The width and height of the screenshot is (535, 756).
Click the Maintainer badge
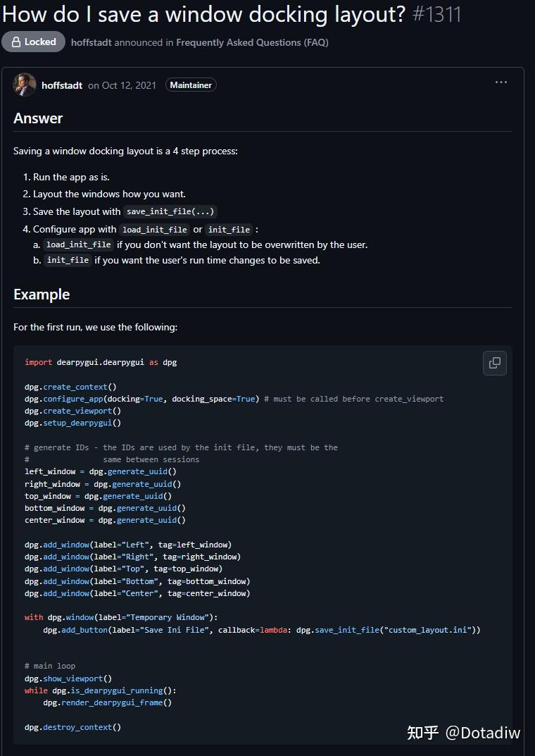click(191, 85)
